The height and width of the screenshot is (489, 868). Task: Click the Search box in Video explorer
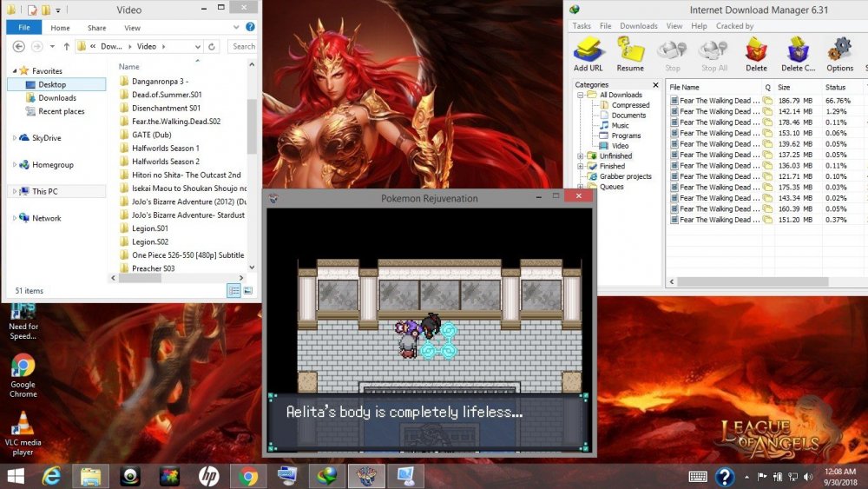click(242, 47)
